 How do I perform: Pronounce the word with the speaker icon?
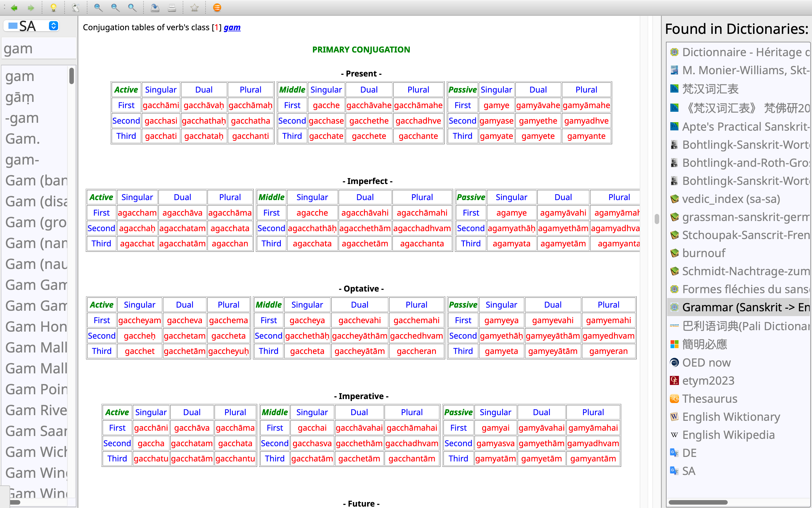tap(76, 7)
